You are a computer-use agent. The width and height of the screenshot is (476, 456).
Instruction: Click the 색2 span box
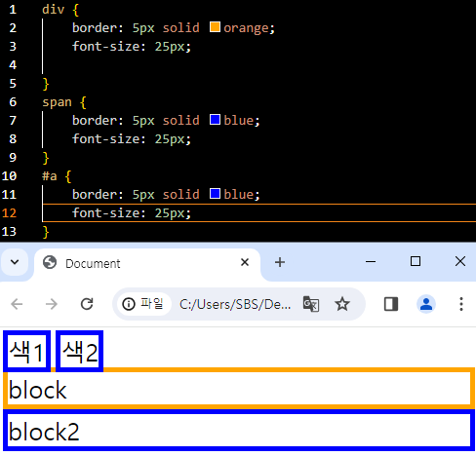[79, 352]
